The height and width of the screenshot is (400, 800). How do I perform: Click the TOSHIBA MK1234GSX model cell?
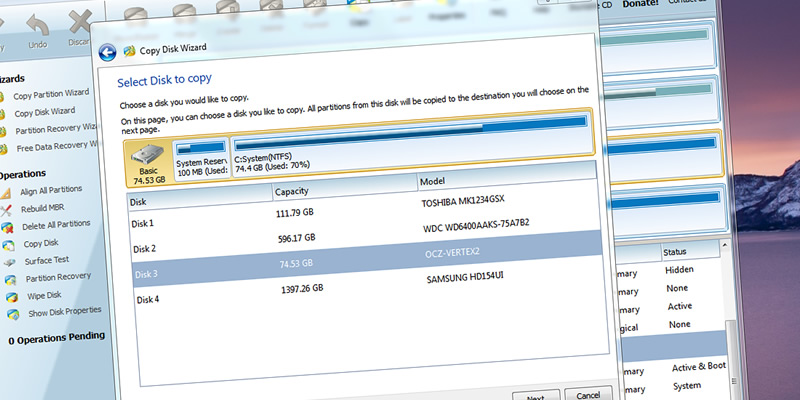pos(463,201)
